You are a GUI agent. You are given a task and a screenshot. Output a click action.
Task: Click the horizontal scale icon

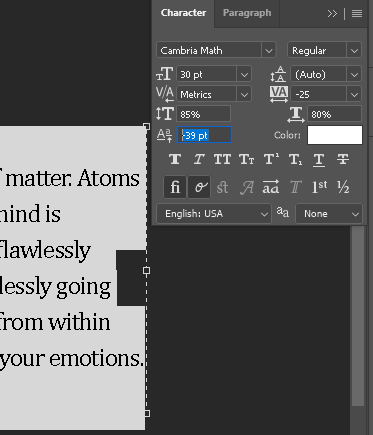(x=296, y=114)
